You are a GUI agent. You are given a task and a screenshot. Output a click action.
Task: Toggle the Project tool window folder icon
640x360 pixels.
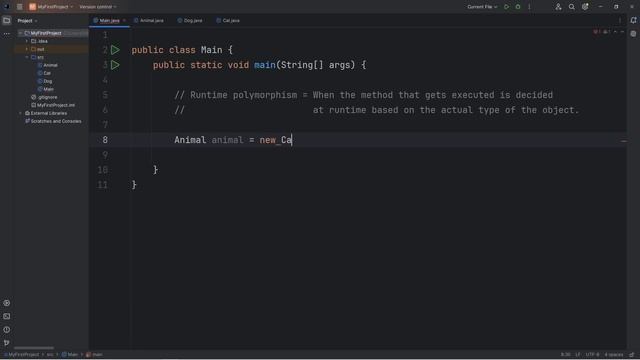7,20
